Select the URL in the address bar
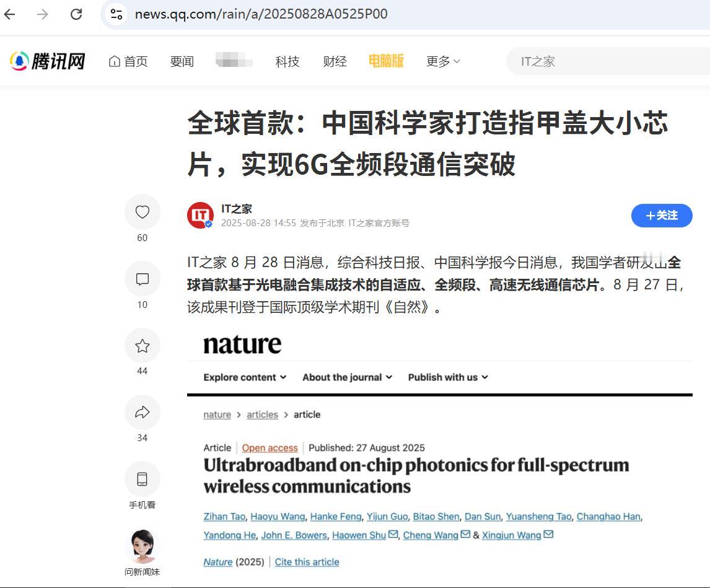This screenshot has width=710, height=588. point(261,14)
